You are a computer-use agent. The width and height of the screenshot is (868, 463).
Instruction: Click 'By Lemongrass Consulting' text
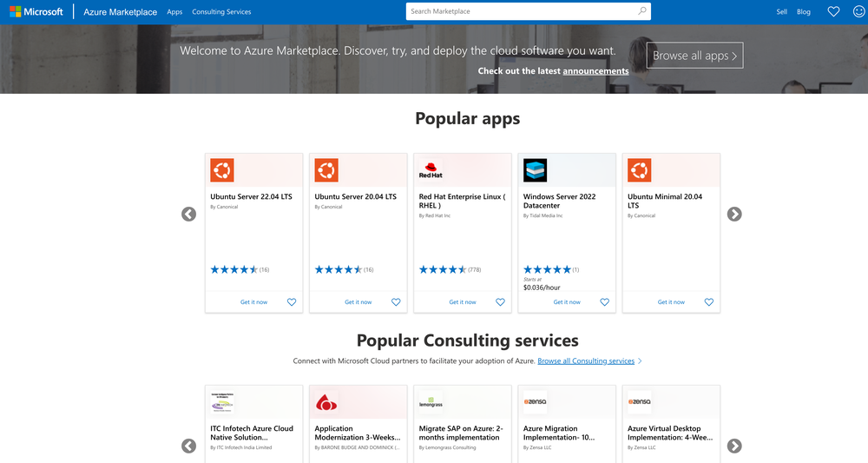447,447
